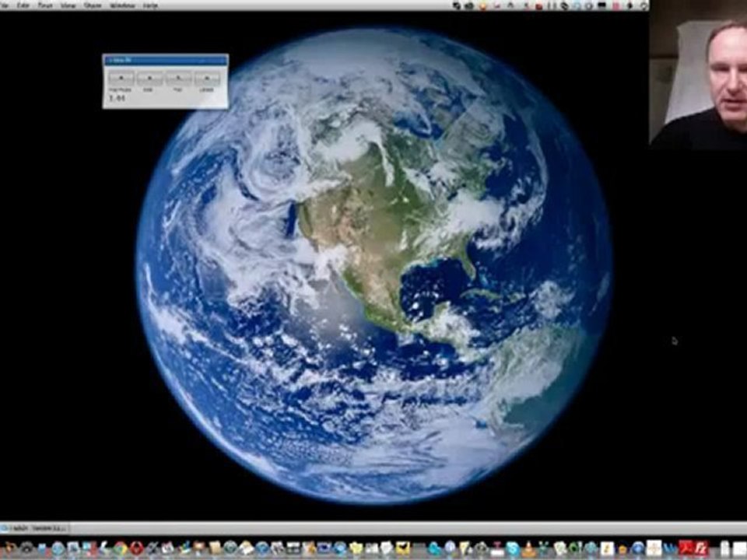Select the document tab in the bottom window bar

pos(35,528)
